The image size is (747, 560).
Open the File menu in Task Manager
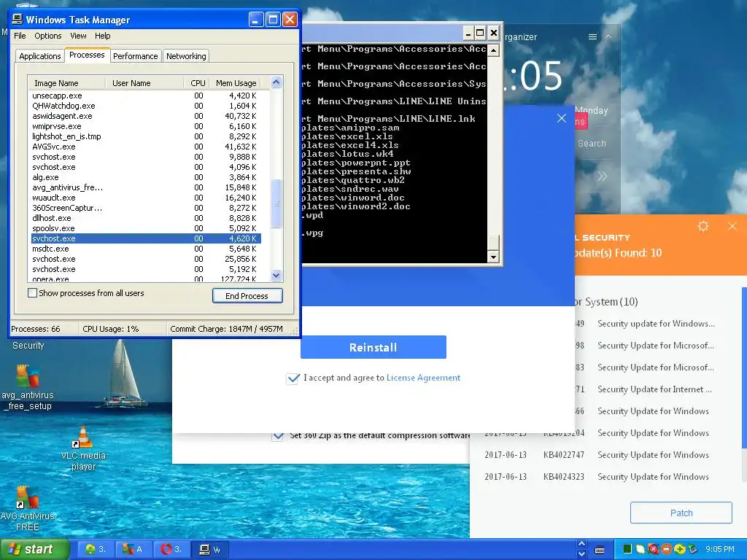20,36
